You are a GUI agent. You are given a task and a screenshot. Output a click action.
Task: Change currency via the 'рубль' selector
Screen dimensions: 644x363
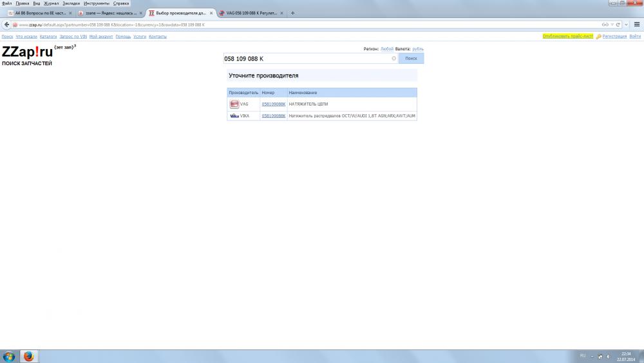(418, 49)
